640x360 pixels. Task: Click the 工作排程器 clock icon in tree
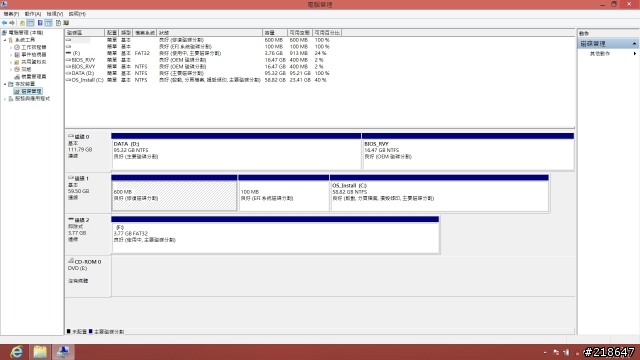[17, 47]
